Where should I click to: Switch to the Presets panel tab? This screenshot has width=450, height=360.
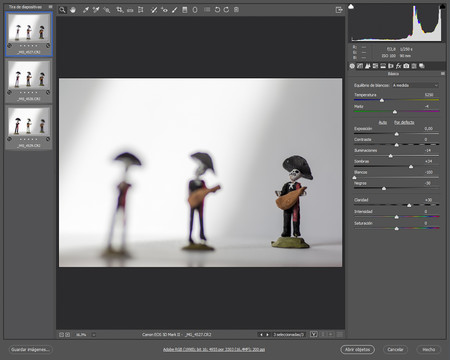tap(414, 66)
